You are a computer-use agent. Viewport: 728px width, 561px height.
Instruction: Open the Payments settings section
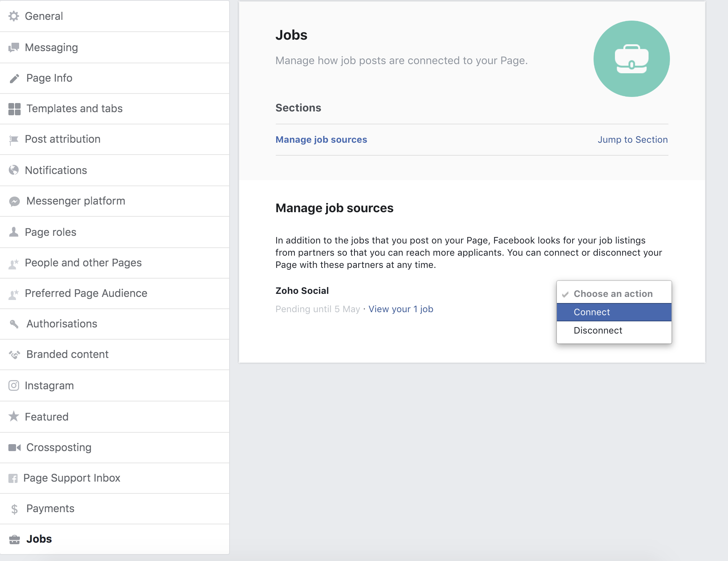50,508
